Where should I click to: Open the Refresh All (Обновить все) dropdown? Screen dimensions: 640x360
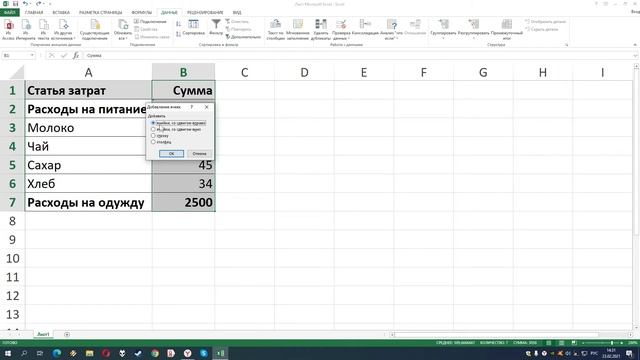[123, 29]
